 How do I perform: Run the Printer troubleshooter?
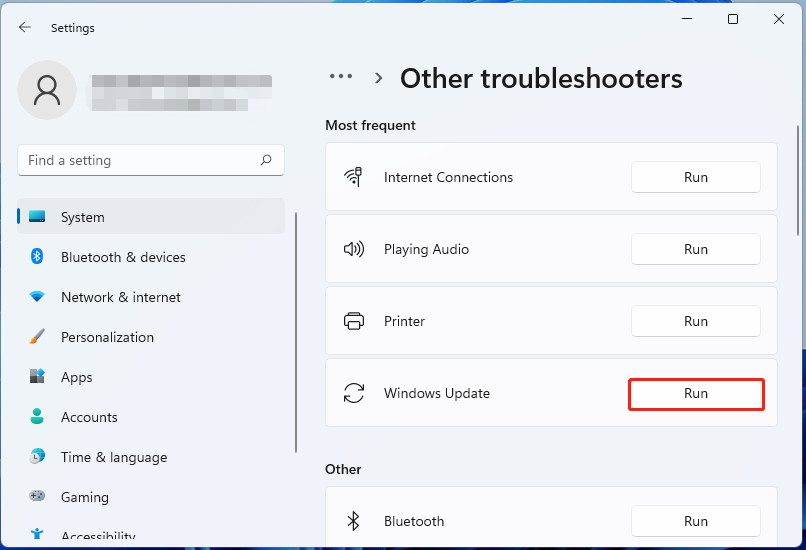point(695,321)
